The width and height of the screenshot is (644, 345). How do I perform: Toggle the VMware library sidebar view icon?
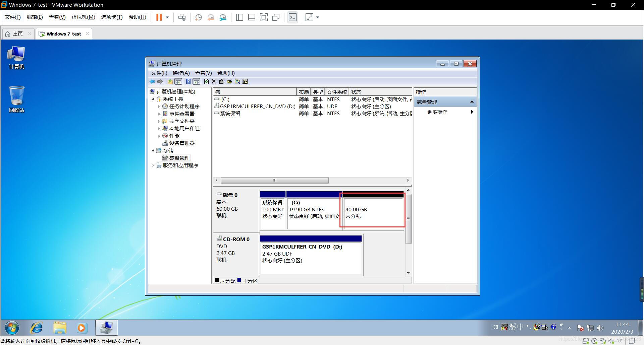239,17
